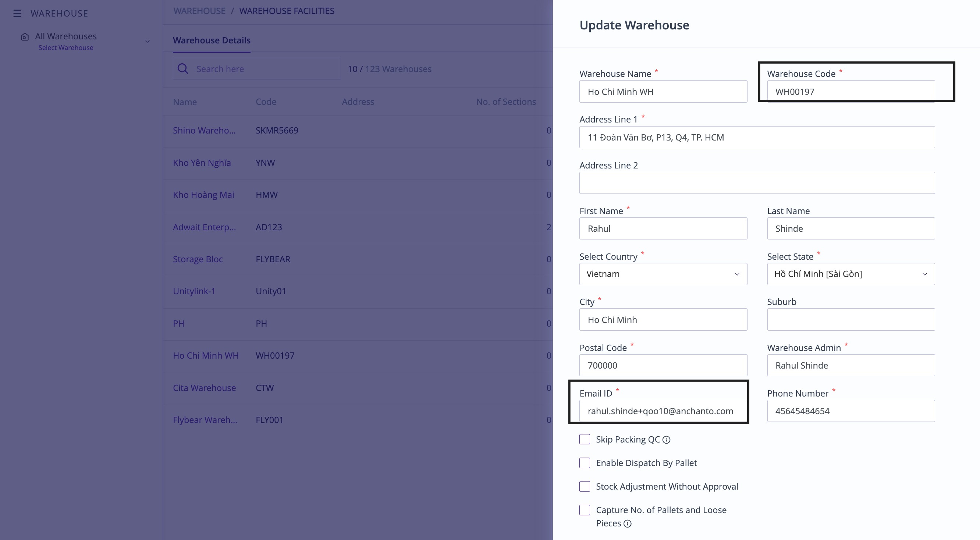The width and height of the screenshot is (980, 540).
Task: Open the Select Country dropdown
Action: coord(663,274)
